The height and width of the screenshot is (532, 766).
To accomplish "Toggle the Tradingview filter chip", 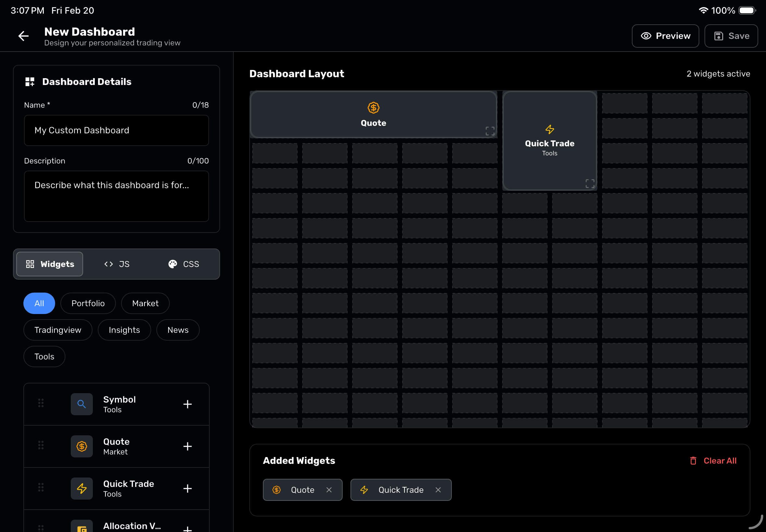I will [x=58, y=330].
